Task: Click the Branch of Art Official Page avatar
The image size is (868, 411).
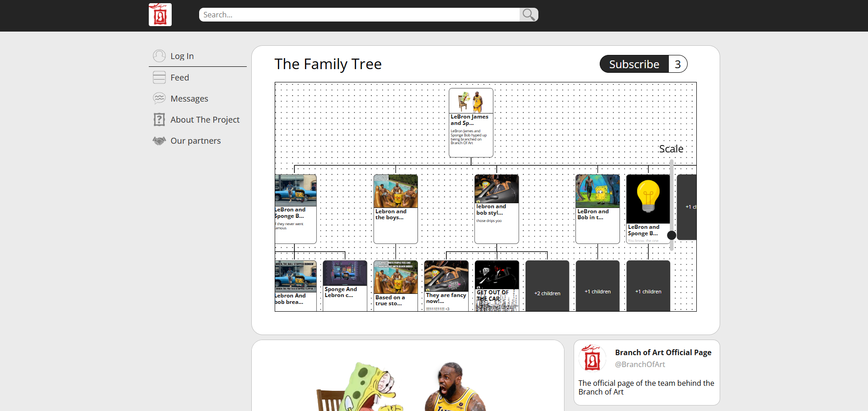Action: coord(592,358)
